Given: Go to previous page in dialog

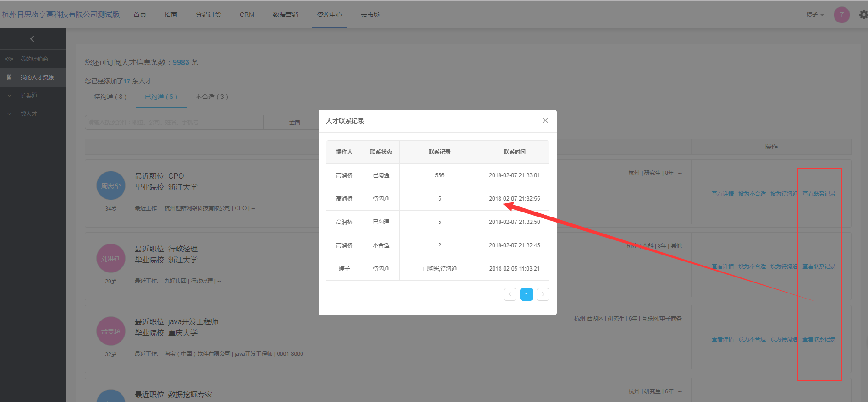Looking at the screenshot, I should (510, 294).
